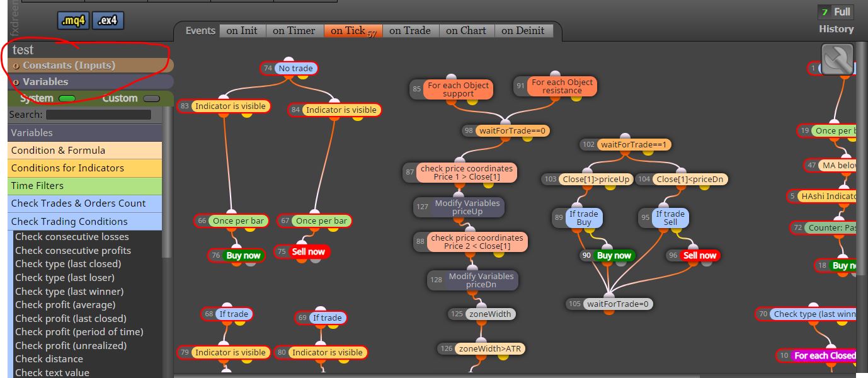Select the If trade block 69
This screenshot has width=868, height=378.
coord(321,318)
